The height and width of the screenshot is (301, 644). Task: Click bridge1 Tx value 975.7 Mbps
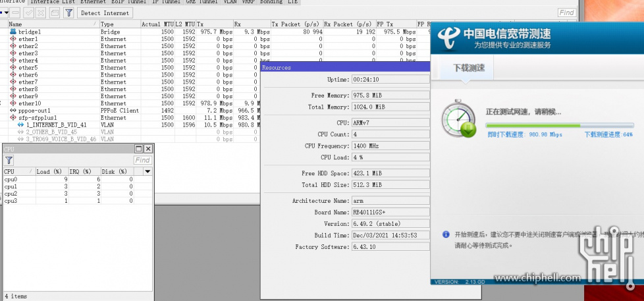217,32
